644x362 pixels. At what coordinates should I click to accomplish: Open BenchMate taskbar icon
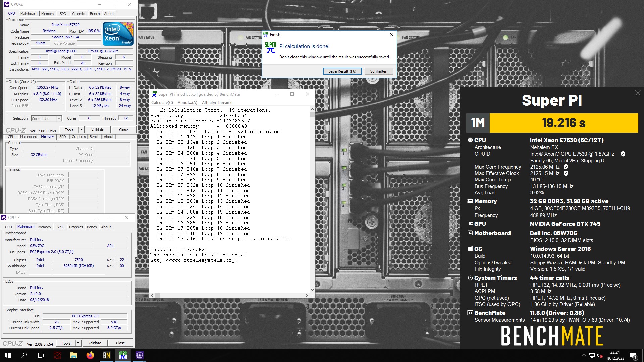pos(106,355)
